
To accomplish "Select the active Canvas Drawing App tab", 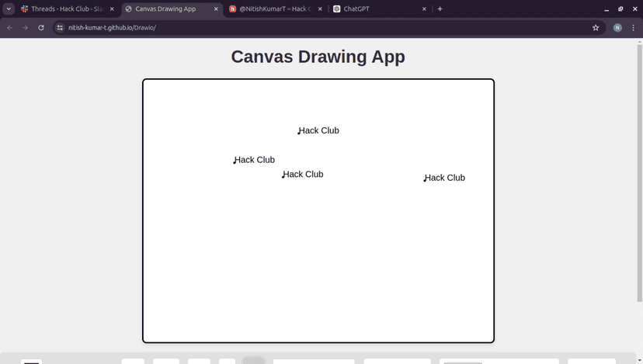I will tap(165, 9).
